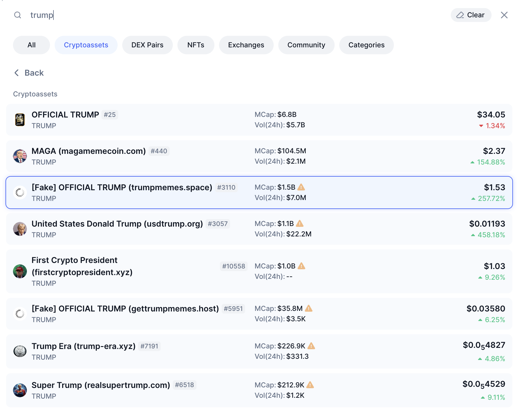Click the Super Trump coin logo

[x=20, y=390]
